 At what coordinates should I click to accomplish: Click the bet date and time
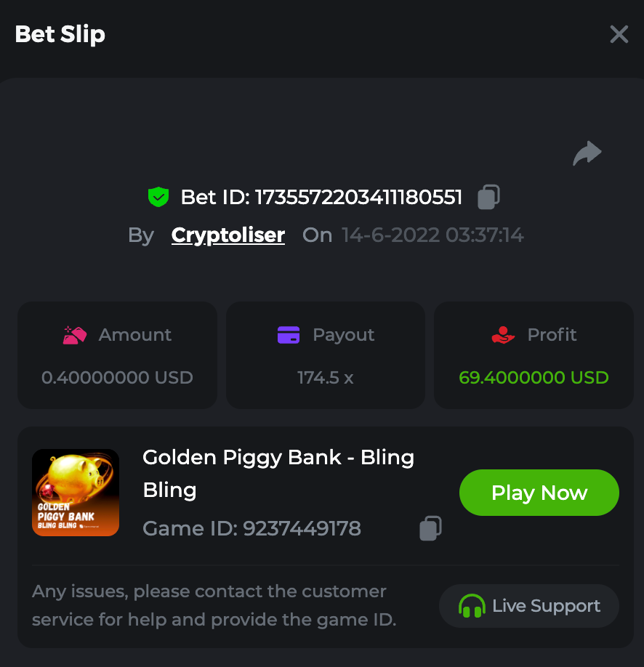(x=432, y=235)
